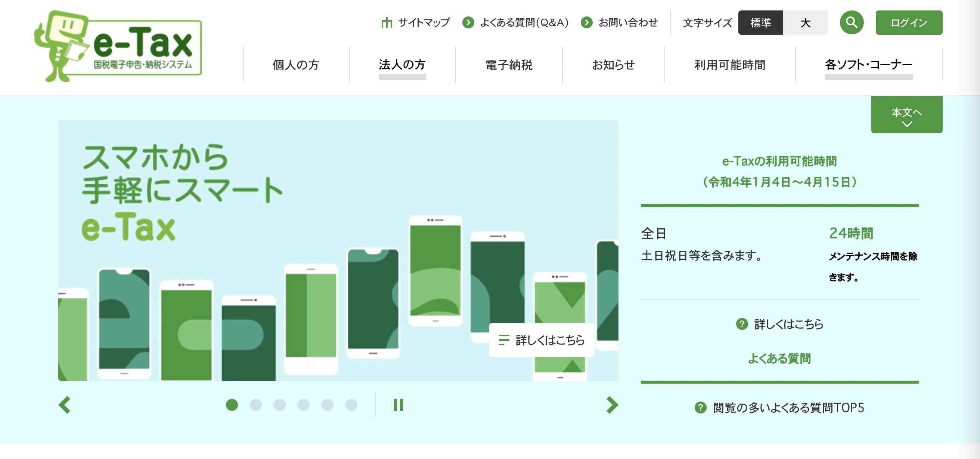Click the 文字サイズ label
Viewport: 980px width, 459px height.
pos(707,23)
